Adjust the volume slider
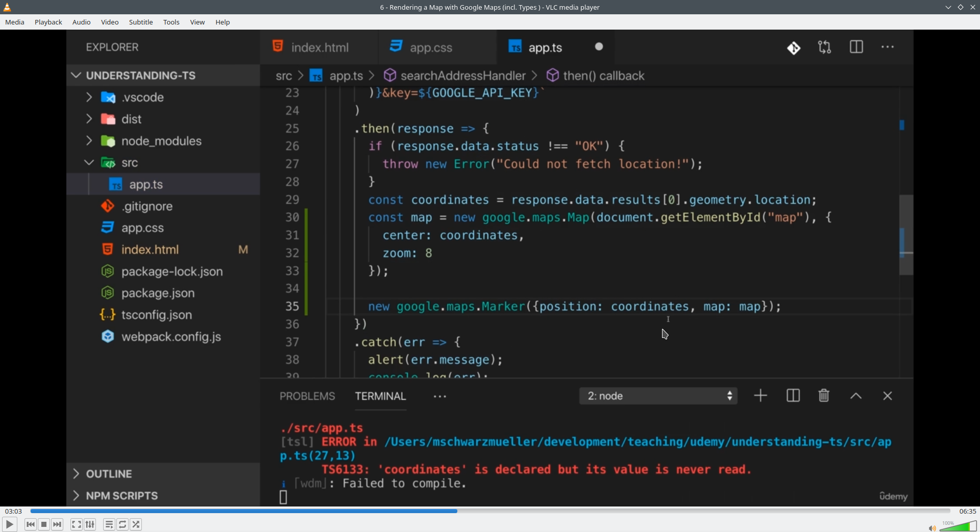 (958, 526)
